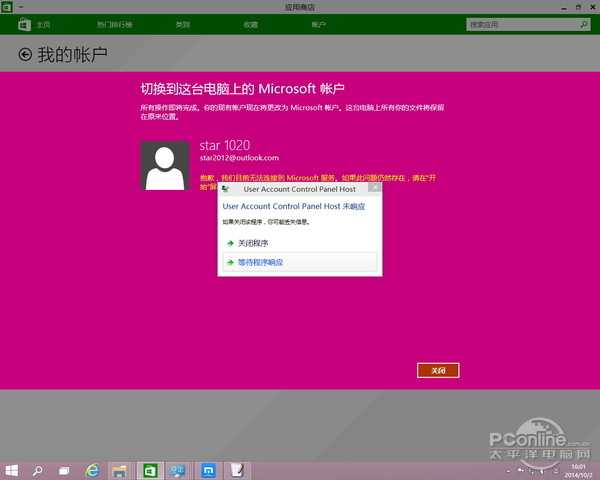Maximize the Store window
600x480 pixels.
click(578, 7)
